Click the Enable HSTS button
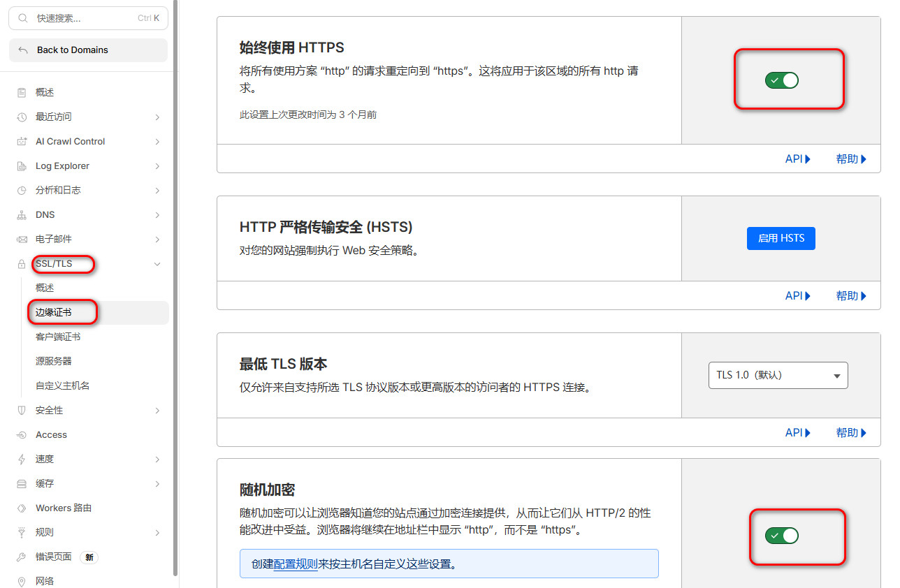Screen dimensions: 900x588 click(x=781, y=238)
